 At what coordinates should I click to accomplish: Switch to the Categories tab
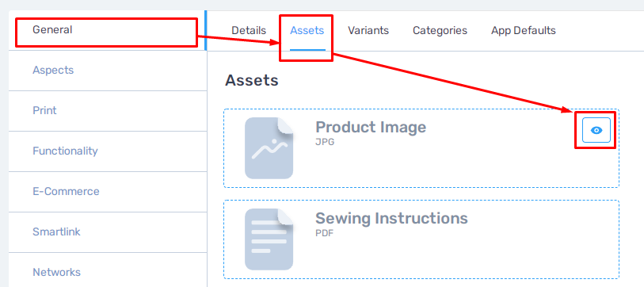click(440, 31)
